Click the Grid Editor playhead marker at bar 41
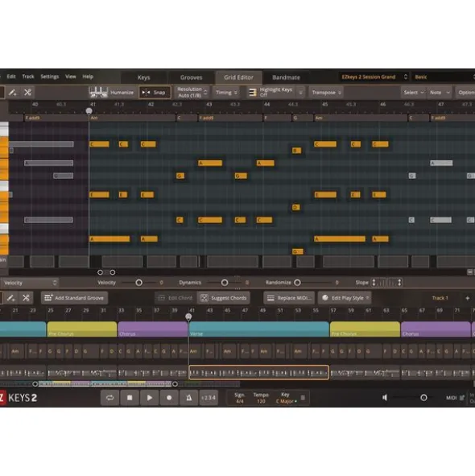The height and width of the screenshot is (476, 475). click(x=89, y=111)
